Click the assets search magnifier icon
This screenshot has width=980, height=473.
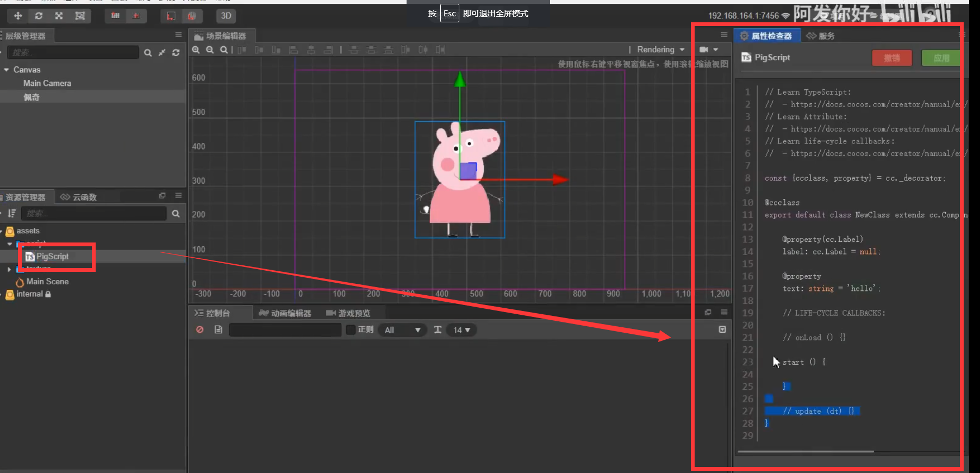pyautogui.click(x=176, y=214)
